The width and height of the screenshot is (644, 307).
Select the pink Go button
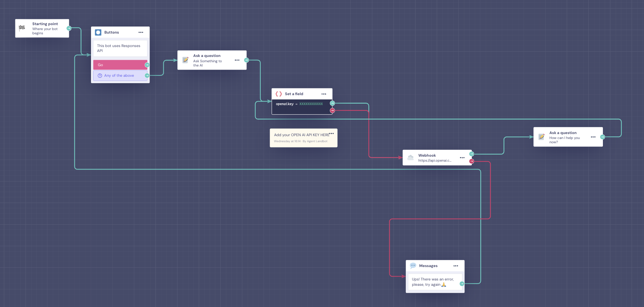[120, 65]
